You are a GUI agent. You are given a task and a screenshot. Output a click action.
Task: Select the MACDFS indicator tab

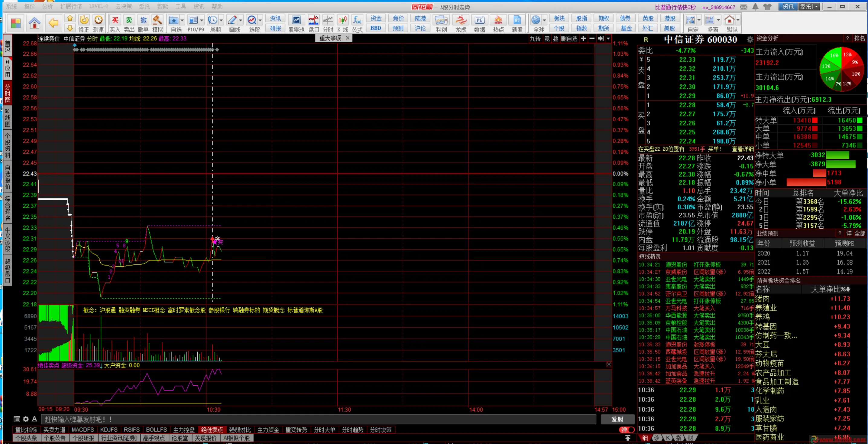tap(83, 429)
